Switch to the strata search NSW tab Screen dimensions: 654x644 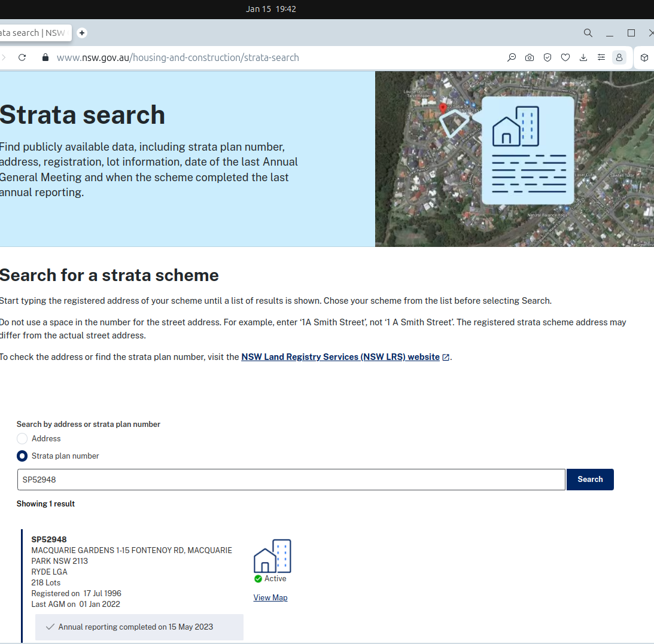(35, 33)
